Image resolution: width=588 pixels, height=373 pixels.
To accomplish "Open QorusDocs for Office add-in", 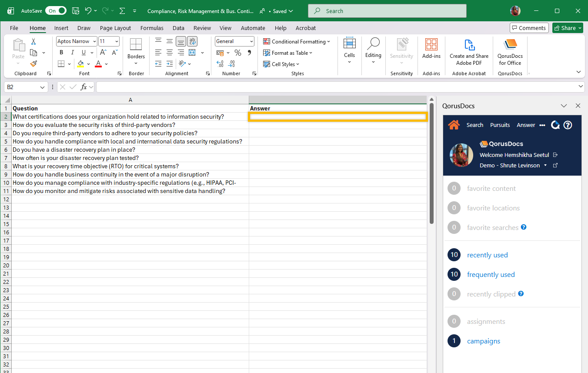I will click(510, 52).
